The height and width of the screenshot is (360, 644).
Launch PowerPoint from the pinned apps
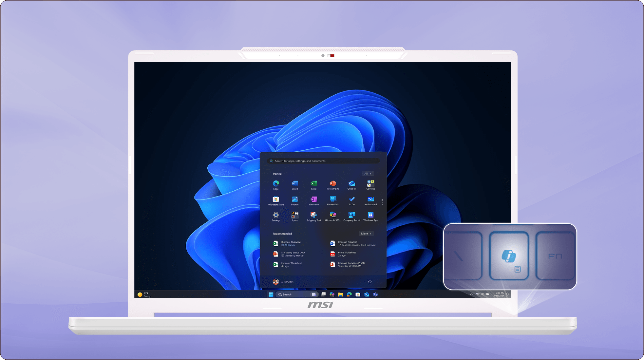[332, 185]
